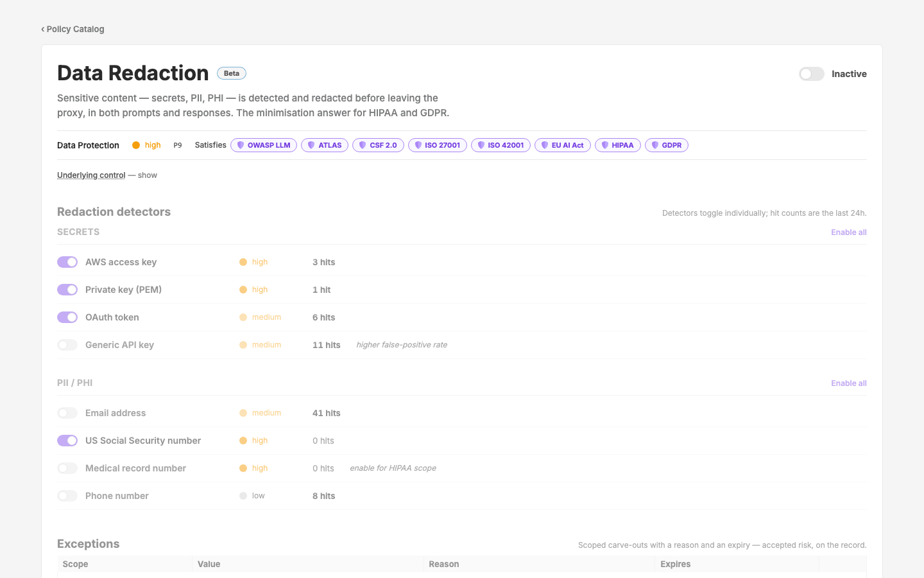Click the higher false-positive rate note

tap(402, 345)
